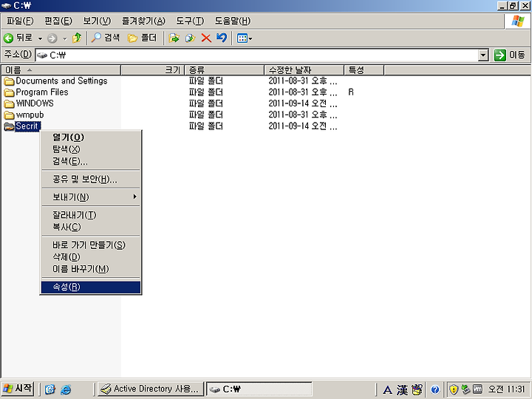
Task: Open the 도구(T) menu
Action: tap(190, 21)
